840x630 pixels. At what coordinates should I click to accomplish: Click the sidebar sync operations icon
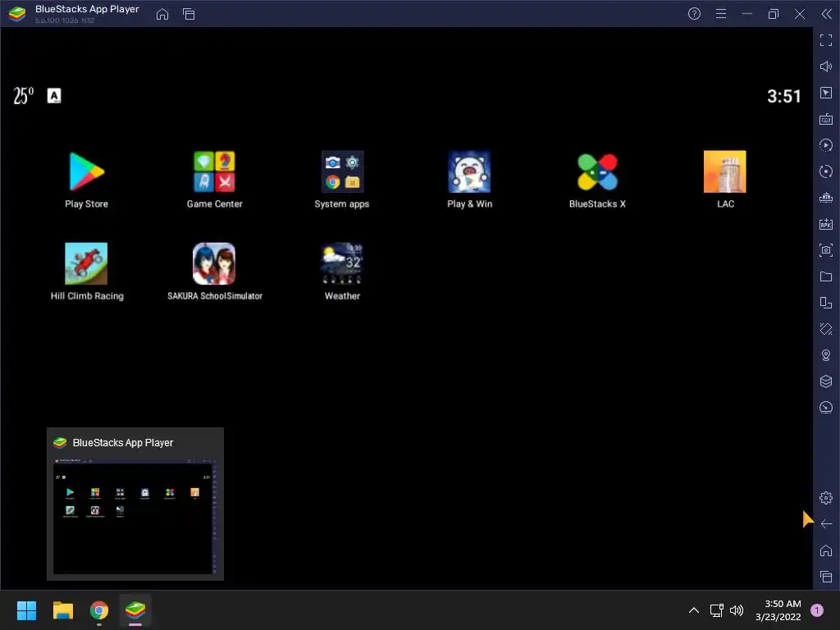pos(826,171)
